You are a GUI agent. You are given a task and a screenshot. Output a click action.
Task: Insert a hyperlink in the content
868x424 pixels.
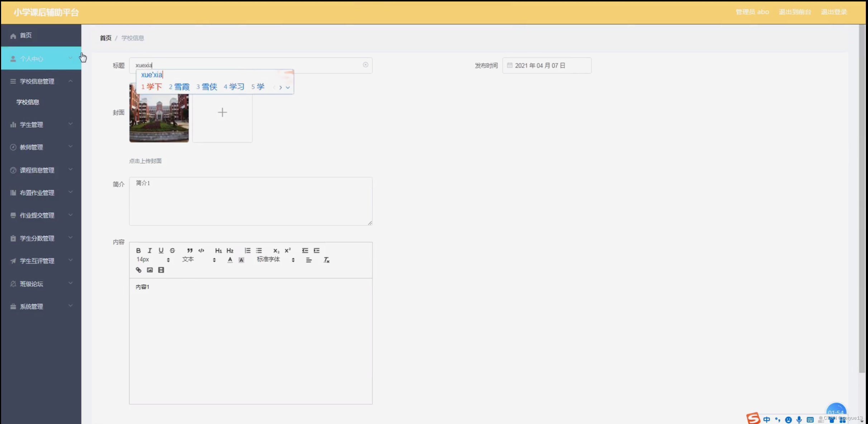[x=139, y=270]
